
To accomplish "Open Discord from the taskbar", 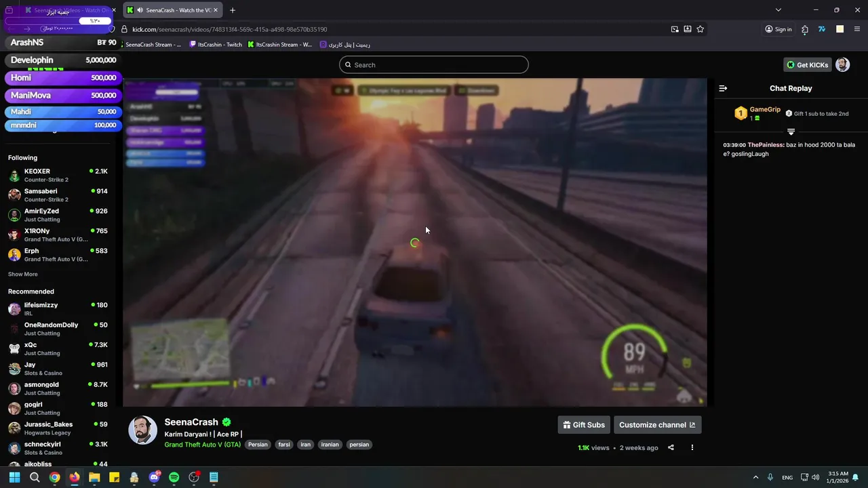I will click(154, 477).
